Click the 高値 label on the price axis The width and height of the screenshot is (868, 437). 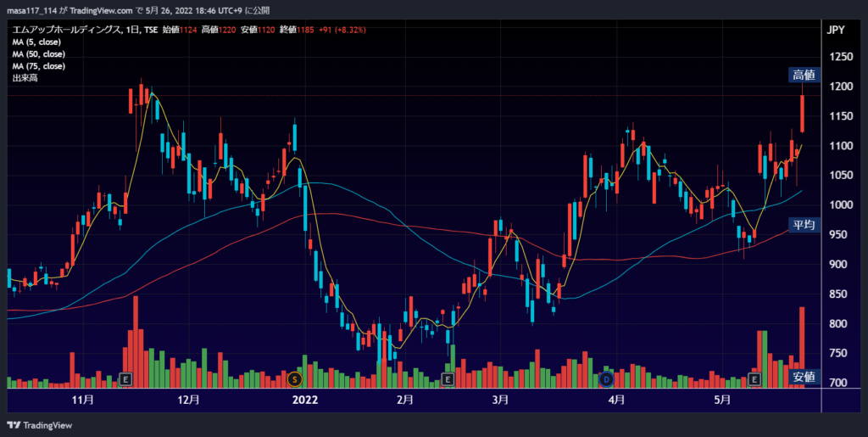pos(804,76)
